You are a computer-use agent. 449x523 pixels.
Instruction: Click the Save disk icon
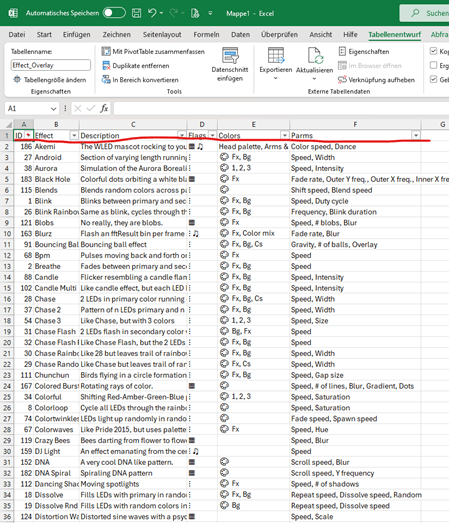pos(136,13)
